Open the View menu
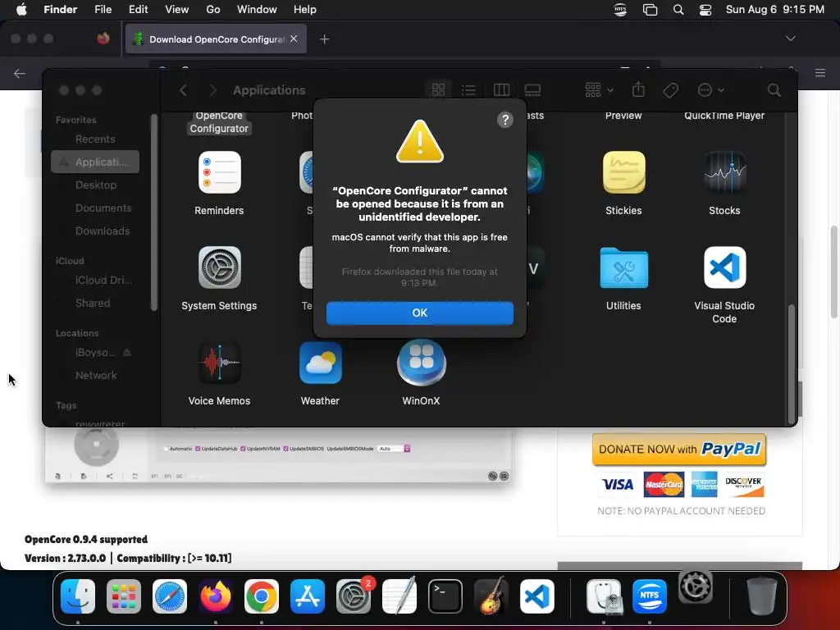This screenshot has height=630, width=840. [x=177, y=10]
